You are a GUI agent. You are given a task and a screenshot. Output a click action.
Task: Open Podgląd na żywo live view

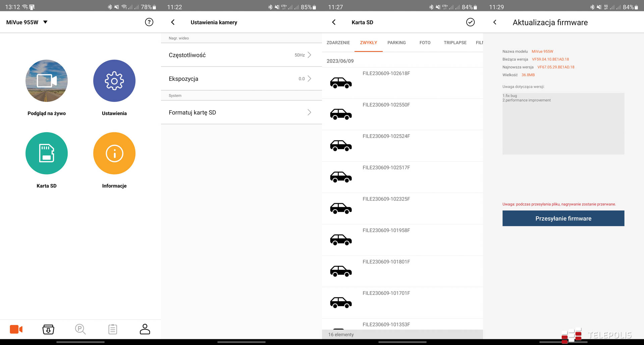coord(47,81)
